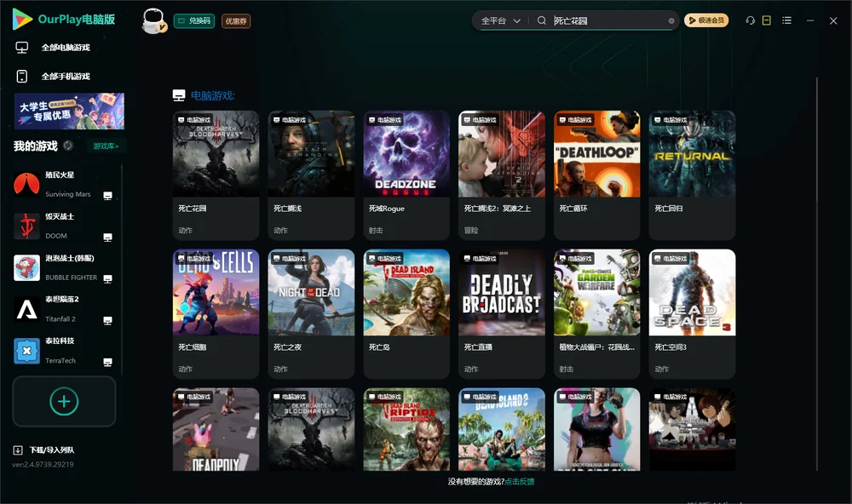
Task: Clear the search text with the X icon
Action: coord(671,21)
